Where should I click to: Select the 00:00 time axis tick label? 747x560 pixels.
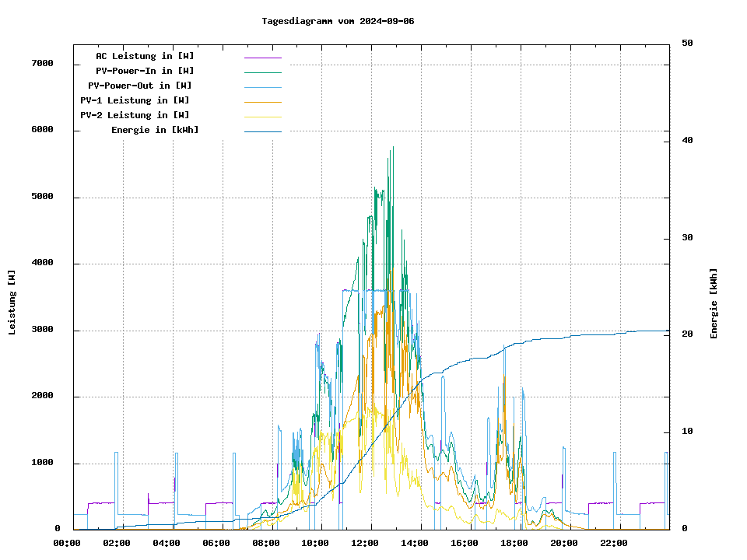tap(67, 543)
